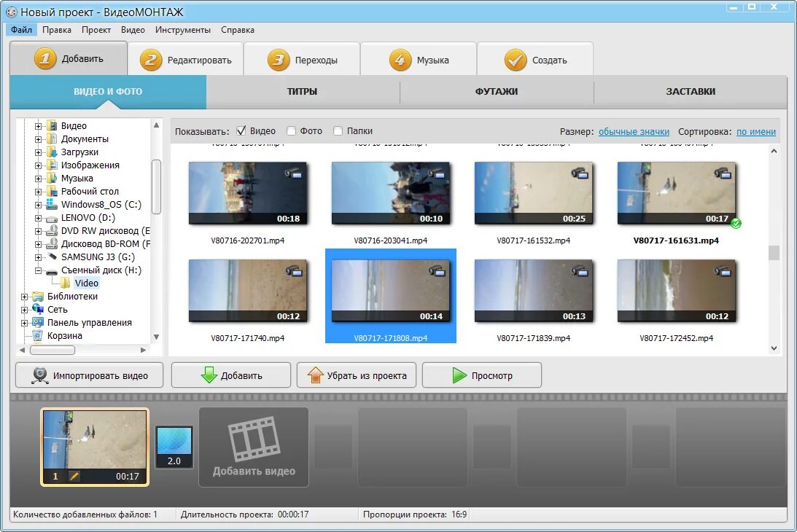Open the Инструменты menu
This screenshot has width=797, height=532.
click(183, 30)
